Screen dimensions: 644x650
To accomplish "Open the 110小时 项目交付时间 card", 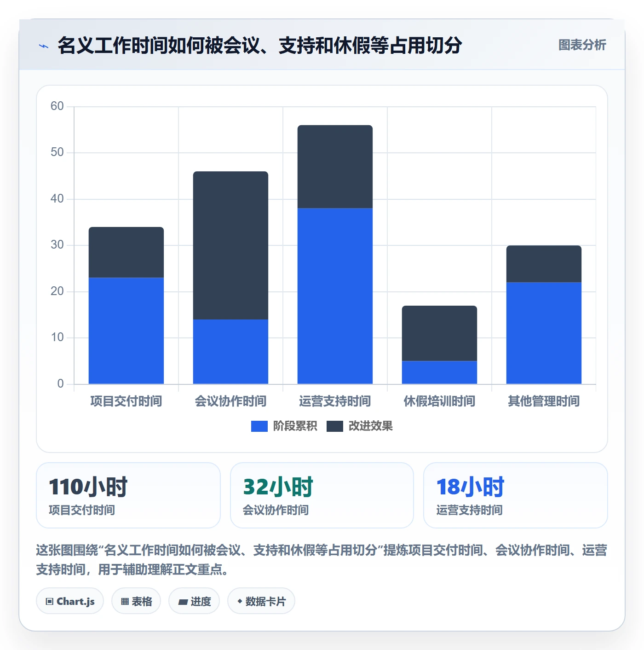I will pyautogui.click(x=128, y=495).
